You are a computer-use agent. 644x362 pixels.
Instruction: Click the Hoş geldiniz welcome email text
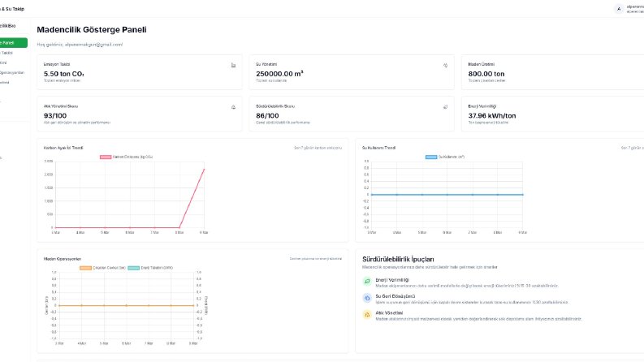point(80,45)
